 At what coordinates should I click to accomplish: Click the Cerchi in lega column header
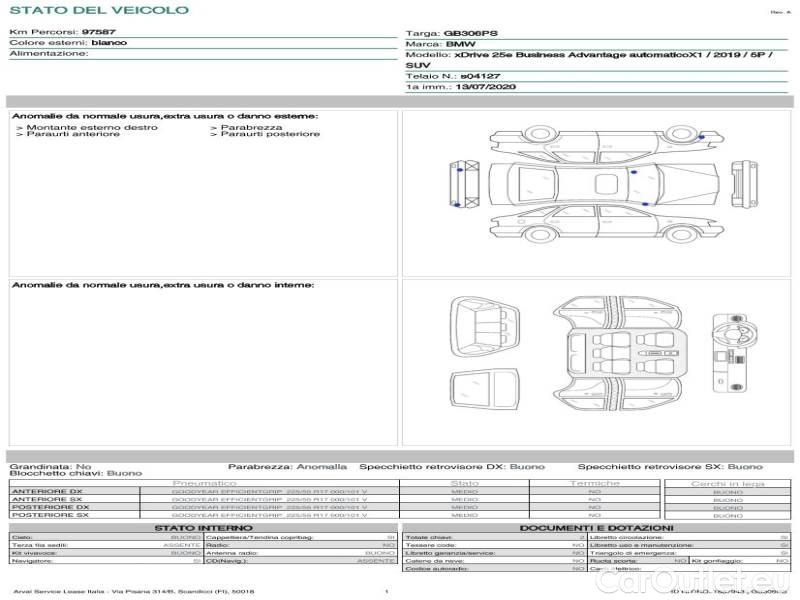(727, 483)
